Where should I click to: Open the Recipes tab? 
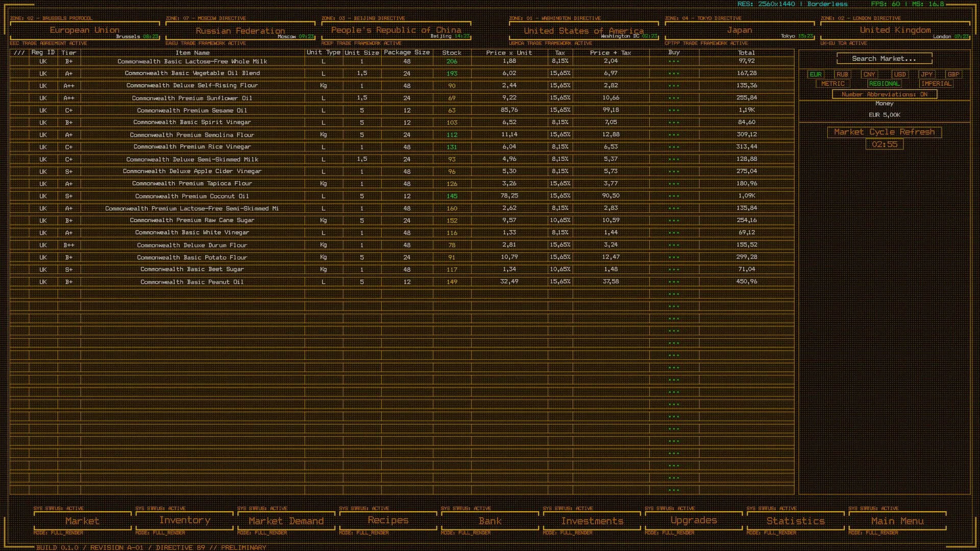click(x=388, y=521)
